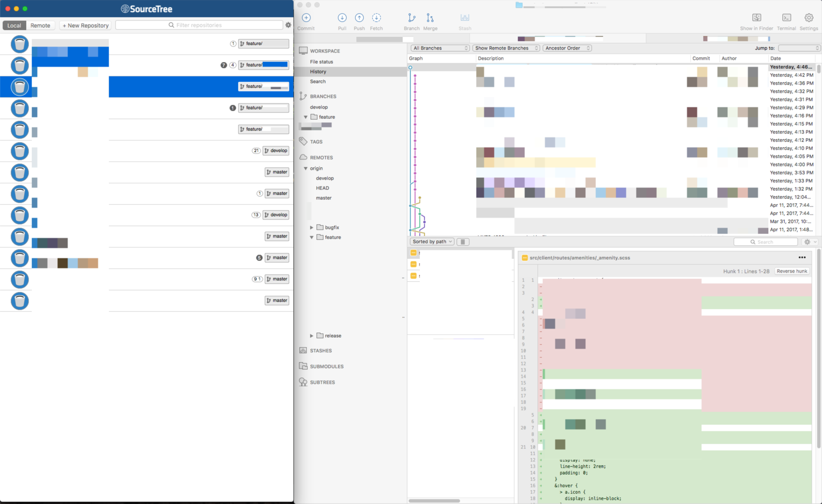Open the Ancestor Order dropdown

[567, 48]
